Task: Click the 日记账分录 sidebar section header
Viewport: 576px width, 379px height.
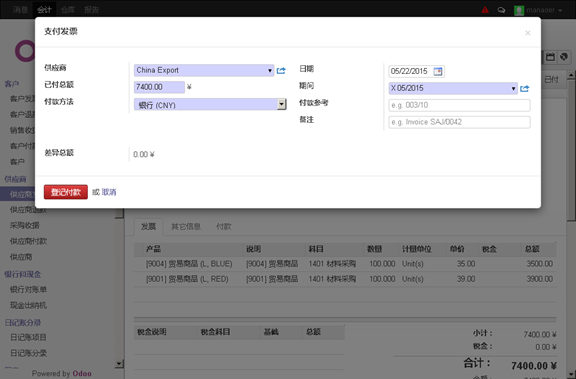Action: coord(23,322)
